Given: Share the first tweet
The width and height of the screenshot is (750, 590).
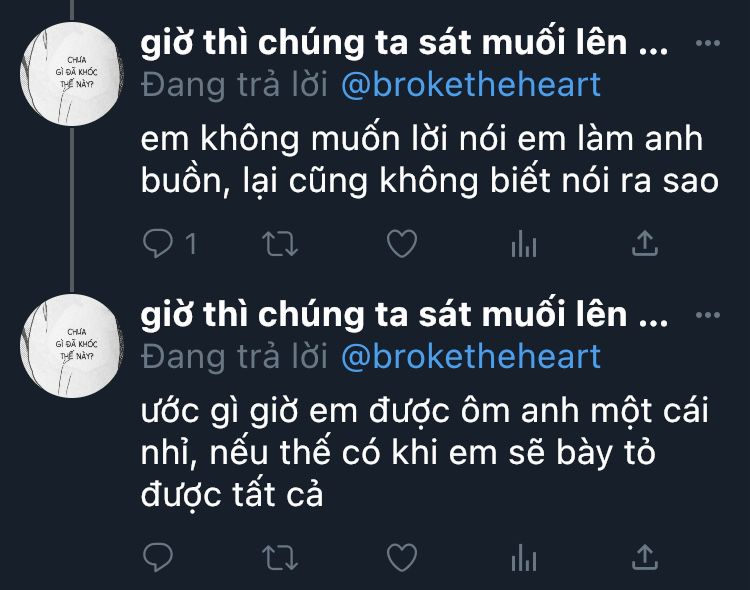Looking at the screenshot, I should coord(645,243).
